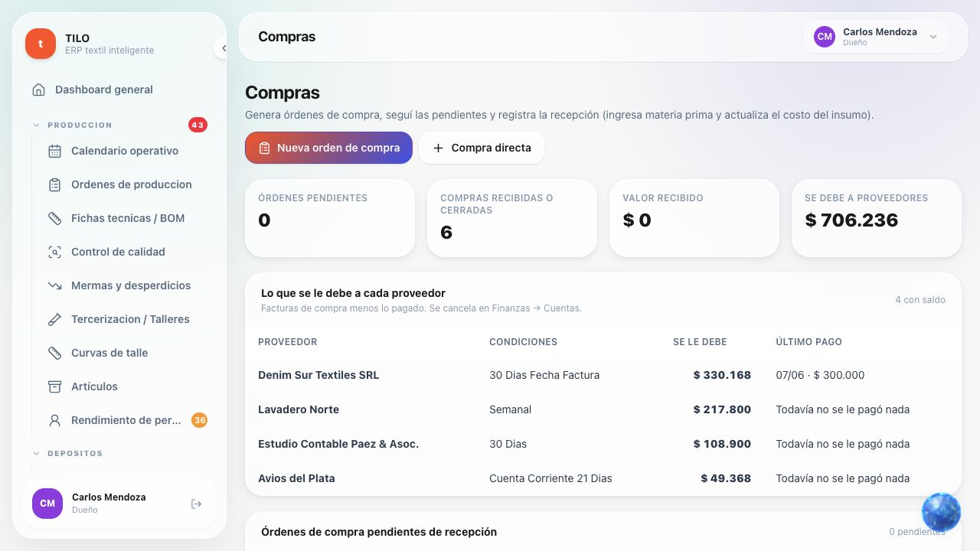
Task: Click the 4 con saldo label
Action: click(x=920, y=300)
